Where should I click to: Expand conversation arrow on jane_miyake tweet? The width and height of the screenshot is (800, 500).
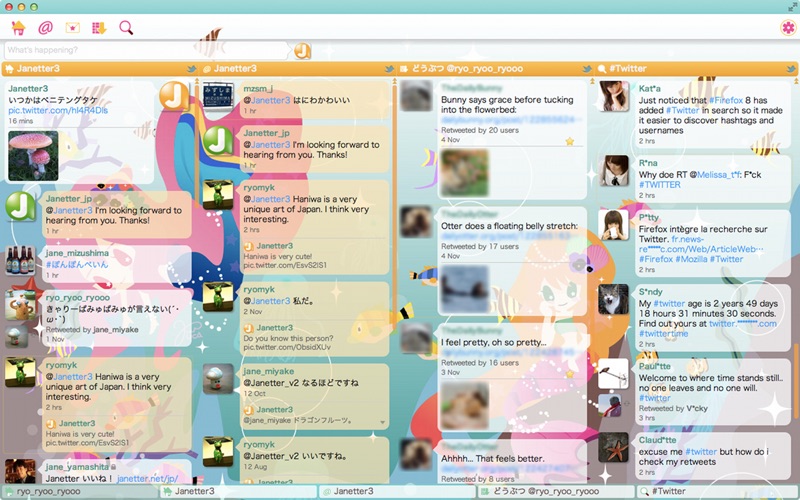pos(382,422)
